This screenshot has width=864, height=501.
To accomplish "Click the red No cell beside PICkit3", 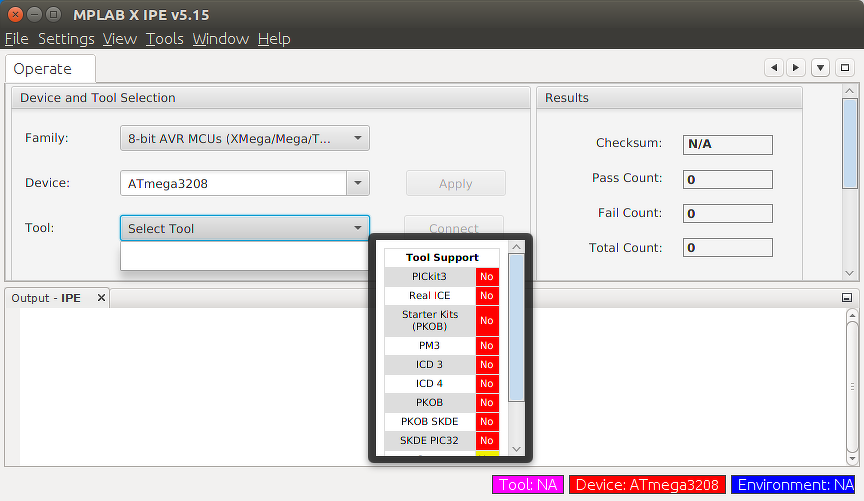I will (x=487, y=277).
